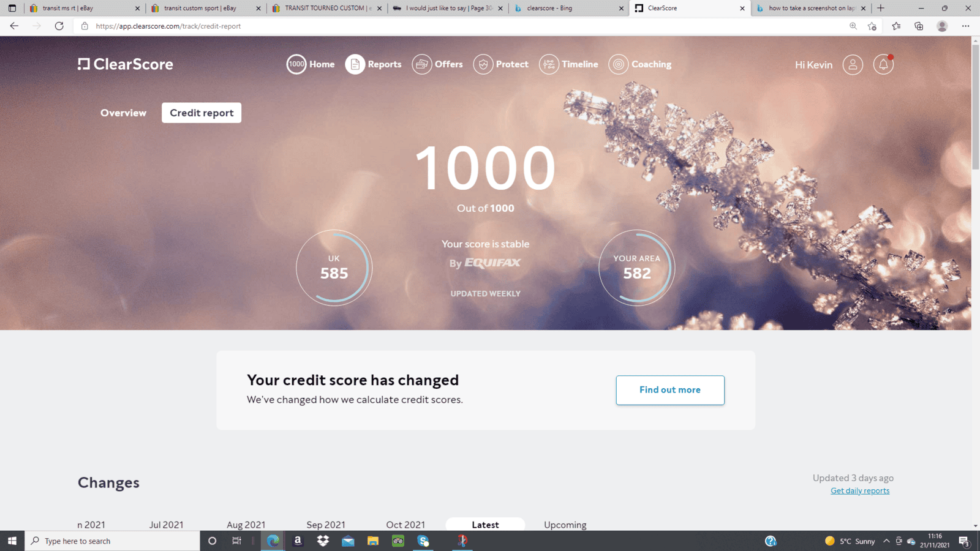Open Windows Start menu
980x551 pixels.
12,541
